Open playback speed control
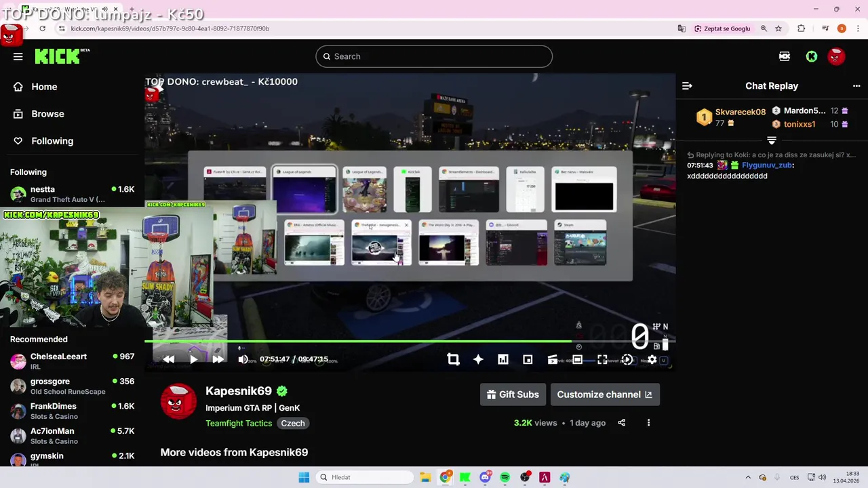The width and height of the screenshot is (868, 488). pos(627,359)
